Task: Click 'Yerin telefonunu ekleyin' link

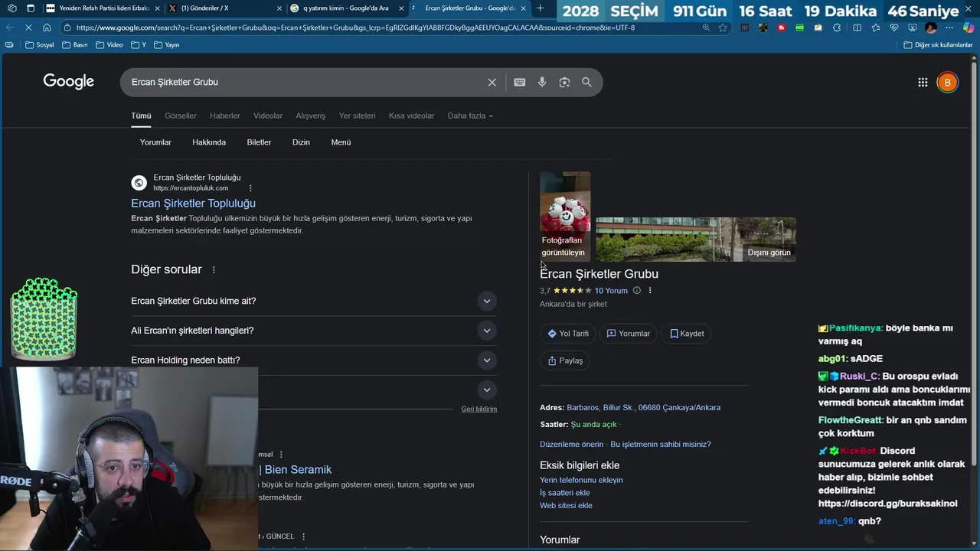Action: [x=581, y=480]
